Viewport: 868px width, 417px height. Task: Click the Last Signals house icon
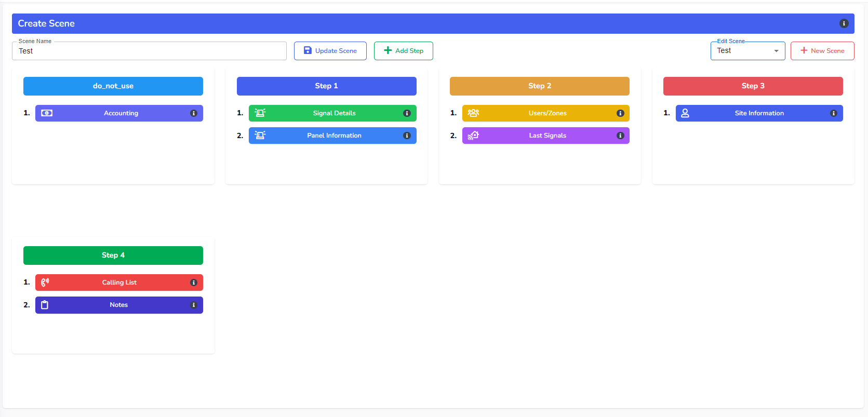click(x=473, y=136)
